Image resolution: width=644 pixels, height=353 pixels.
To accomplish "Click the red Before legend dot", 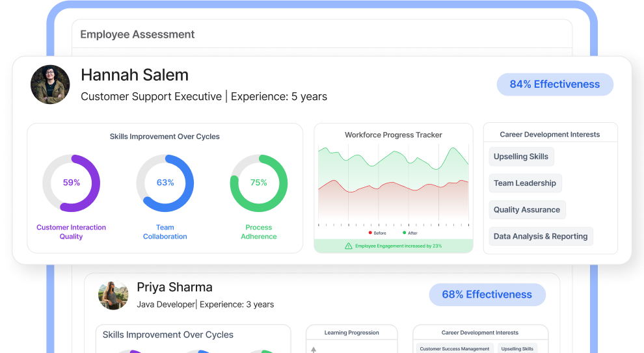I will pos(370,233).
